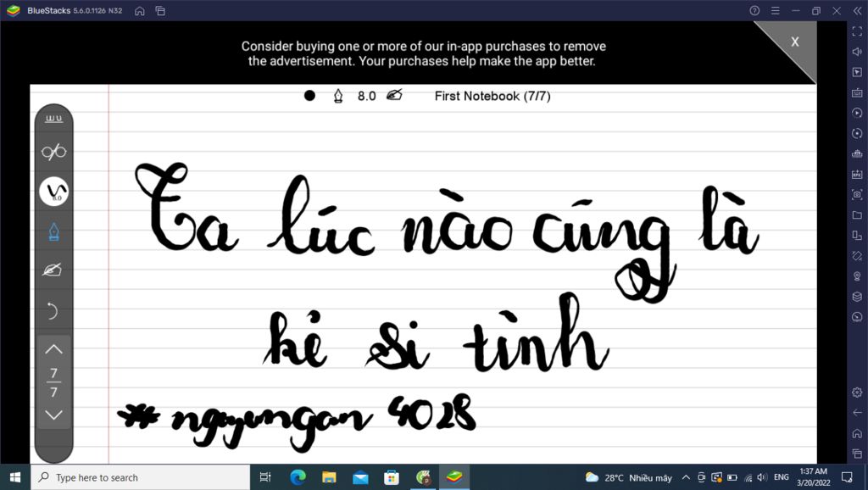Open BlueStacks settings gear
The height and width of the screenshot is (490, 868).
coord(857,392)
